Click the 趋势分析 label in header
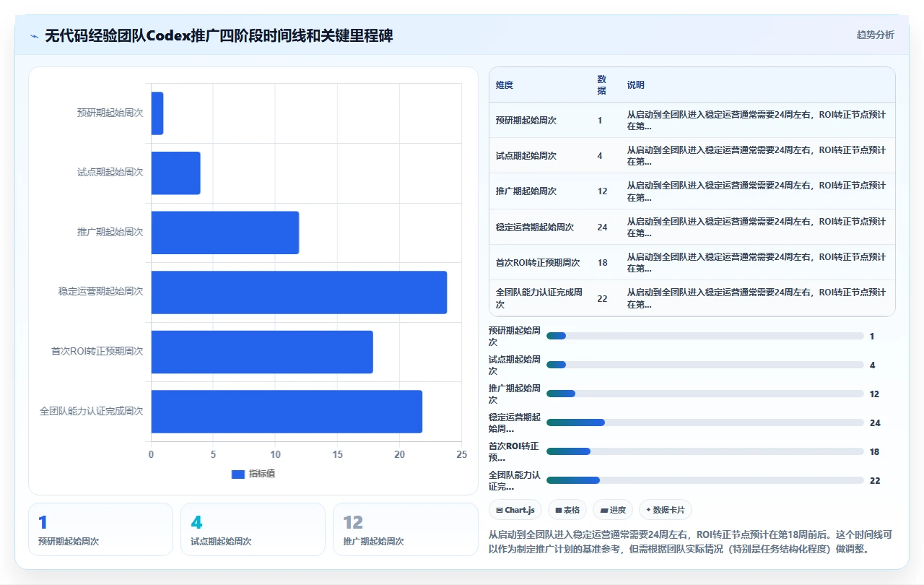 (x=875, y=35)
